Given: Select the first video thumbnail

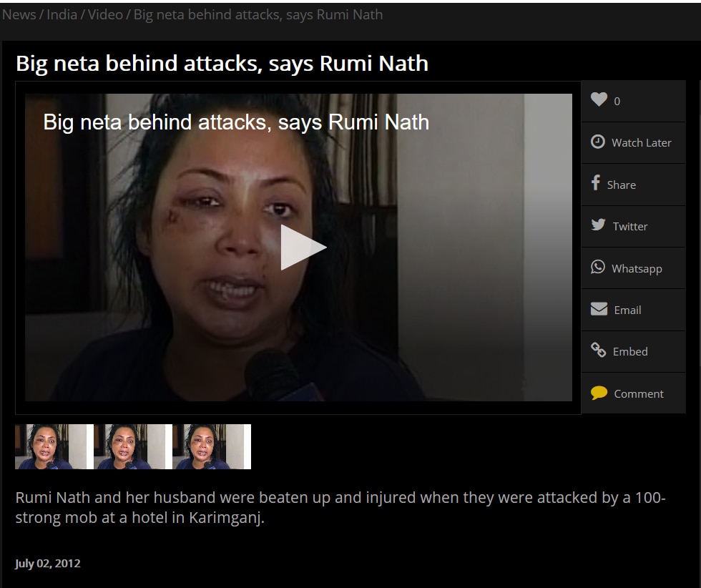Looking at the screenshot, I should pos(50,446).
